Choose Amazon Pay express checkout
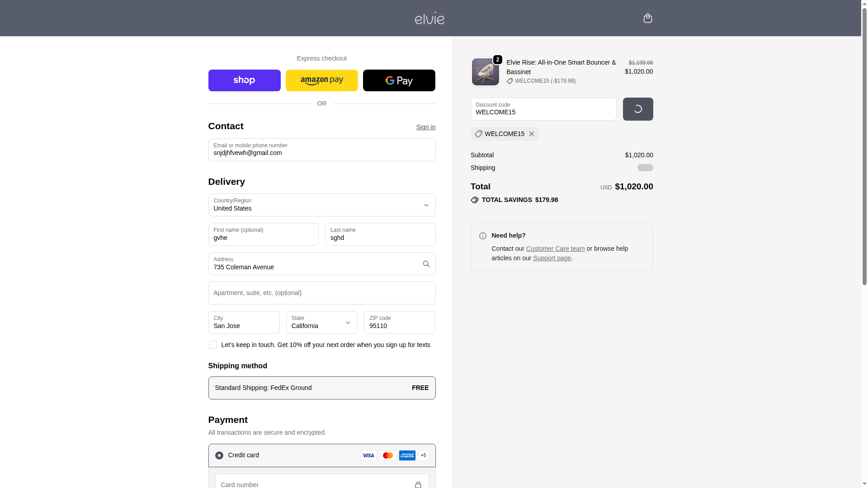Viewport: 868px width, 488px height. [321, 80]
